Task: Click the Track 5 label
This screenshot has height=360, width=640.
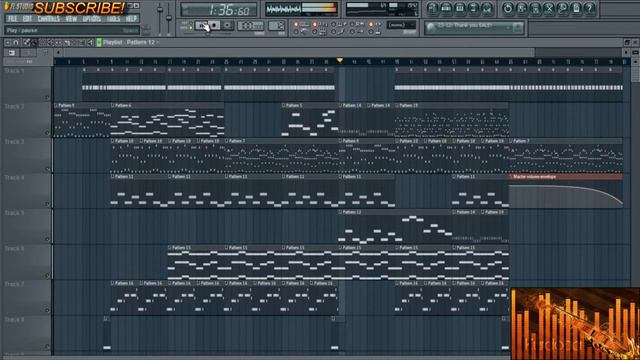Action: tap(14, 213)
